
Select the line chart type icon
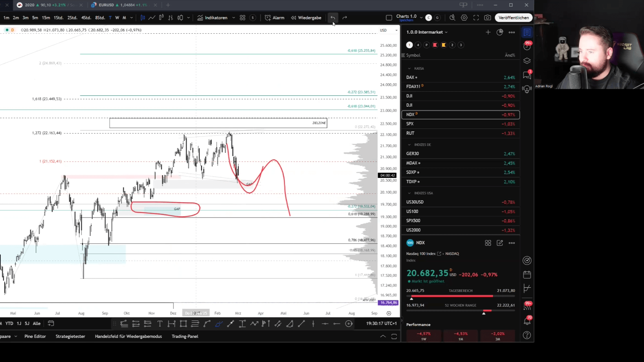(x=152, y=18)
